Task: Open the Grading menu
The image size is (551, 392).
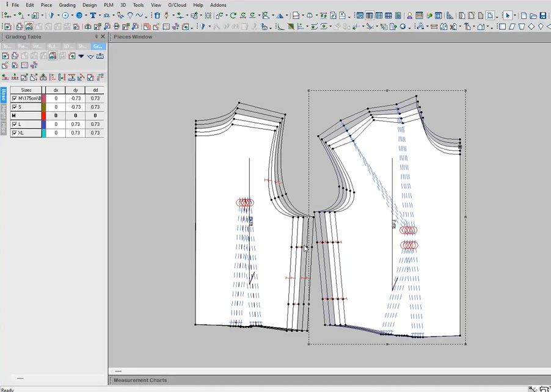Action: pyautogui.click(x=67, y=5)
